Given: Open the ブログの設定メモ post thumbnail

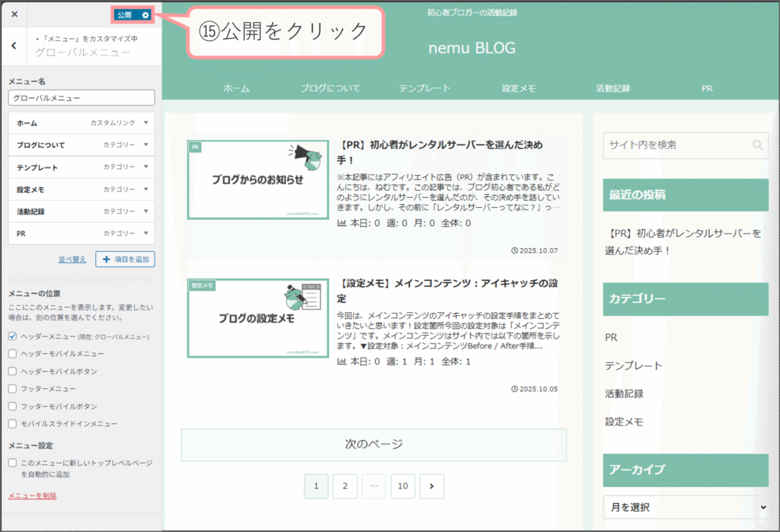Looking at the screenshot, I should pos(257,318).
